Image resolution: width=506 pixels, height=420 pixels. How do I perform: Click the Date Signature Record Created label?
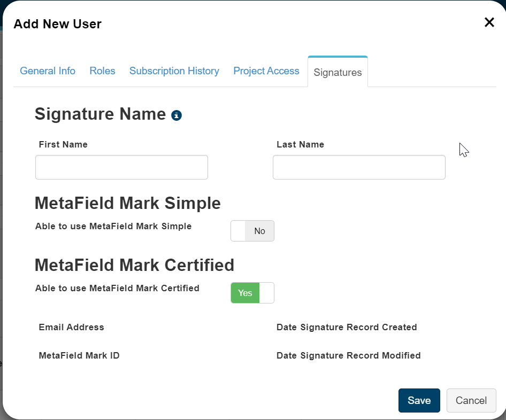347,327
